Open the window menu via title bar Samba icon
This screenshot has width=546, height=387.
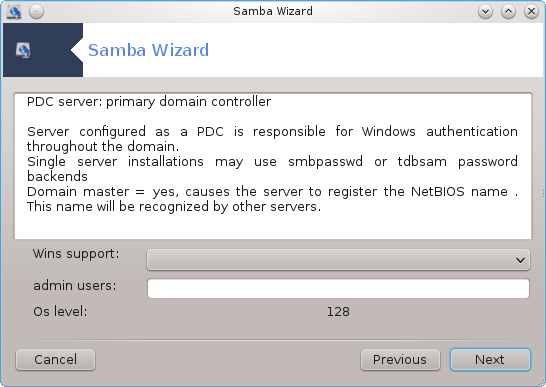[x=15, y=11]
